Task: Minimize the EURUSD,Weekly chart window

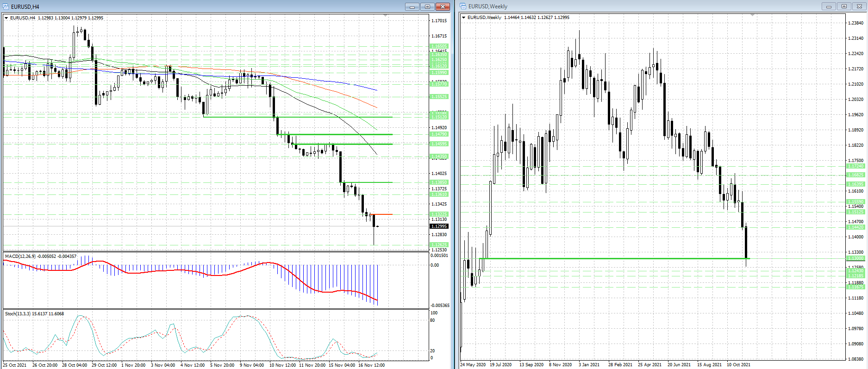Action: coord(829,6)
